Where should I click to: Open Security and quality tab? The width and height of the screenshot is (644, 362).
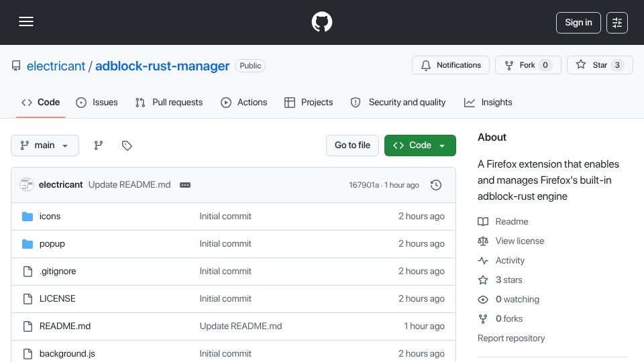(398, 102)
